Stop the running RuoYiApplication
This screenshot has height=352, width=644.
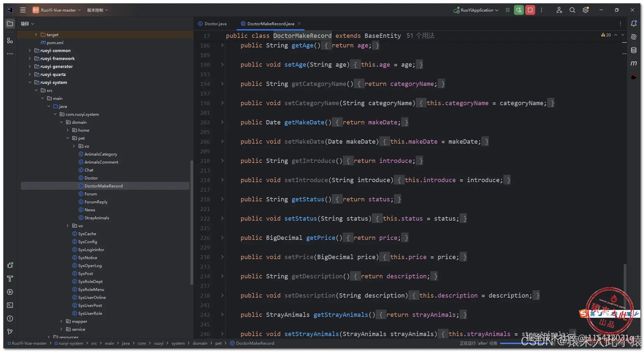coord(530,10)
